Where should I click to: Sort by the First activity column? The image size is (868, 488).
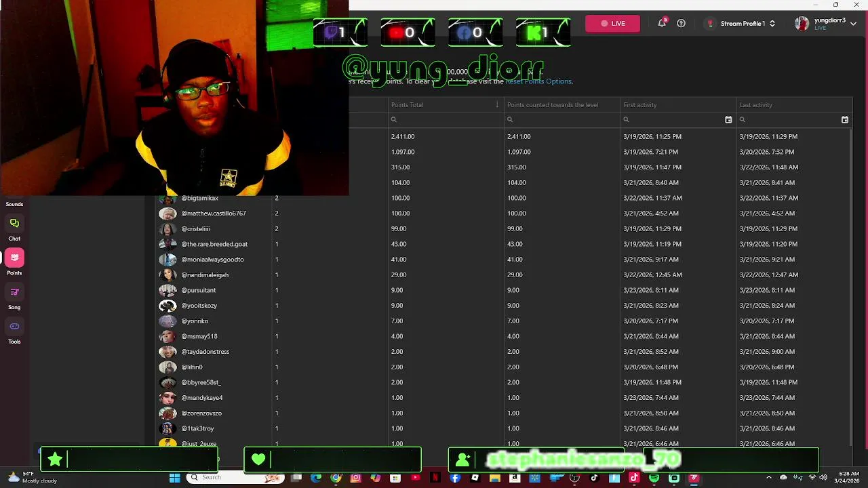(x=640, y=105)
